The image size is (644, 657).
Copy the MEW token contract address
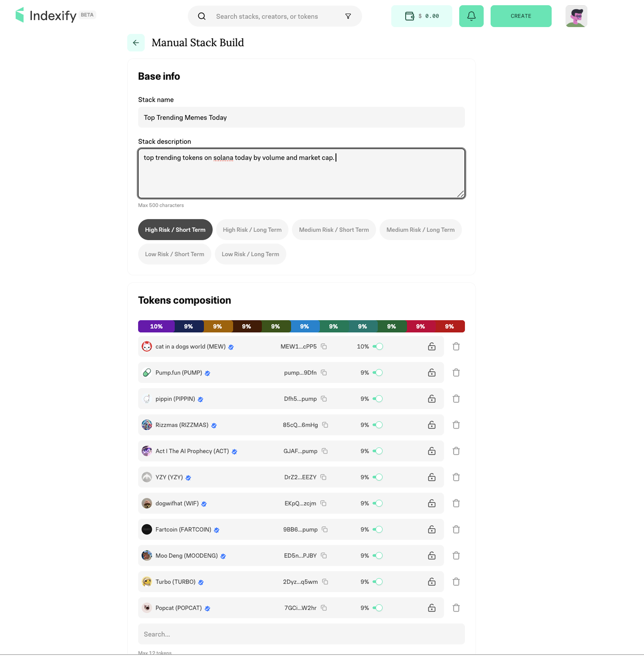pos(324,347)
